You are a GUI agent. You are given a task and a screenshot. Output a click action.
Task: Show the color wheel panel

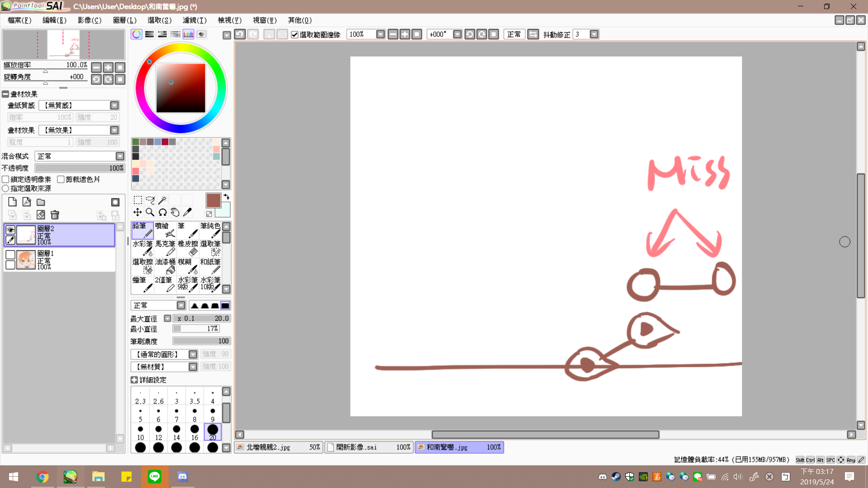click(x=137, y=34)
